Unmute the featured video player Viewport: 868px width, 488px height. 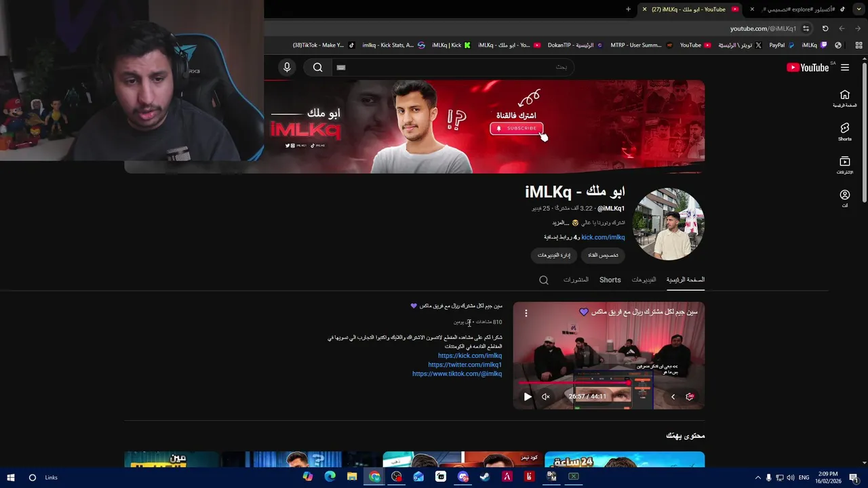(545, 396)
